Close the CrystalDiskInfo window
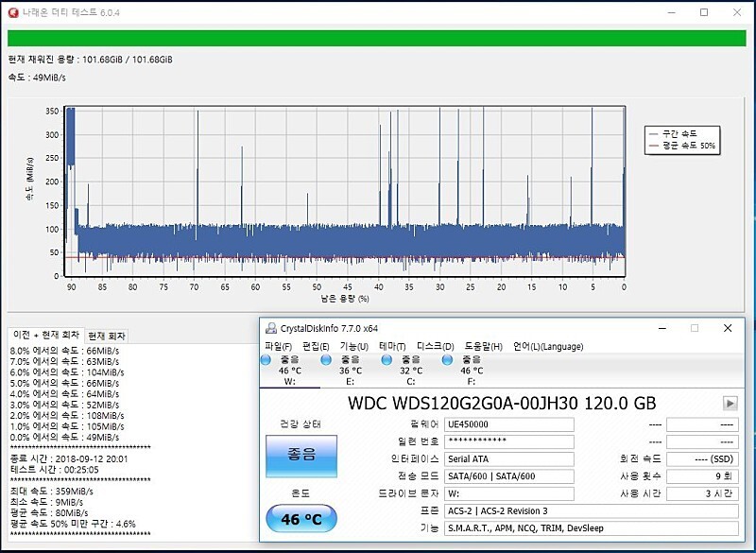Screen dimensions: 756x553 728,328
